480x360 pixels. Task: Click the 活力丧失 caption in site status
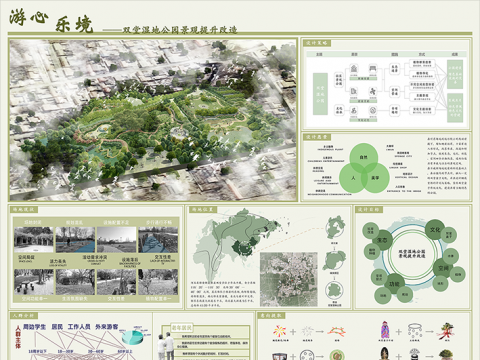click(58, 262)
